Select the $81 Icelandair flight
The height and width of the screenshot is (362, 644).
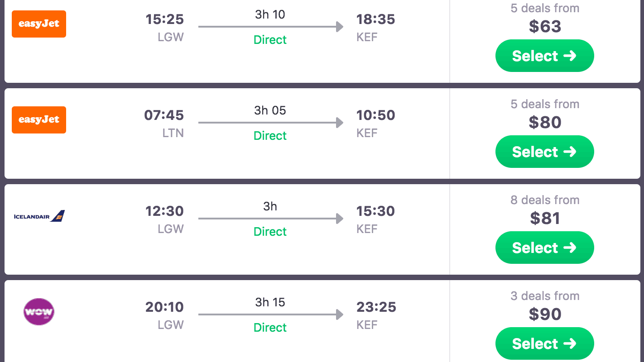click(x=544, y=248)
